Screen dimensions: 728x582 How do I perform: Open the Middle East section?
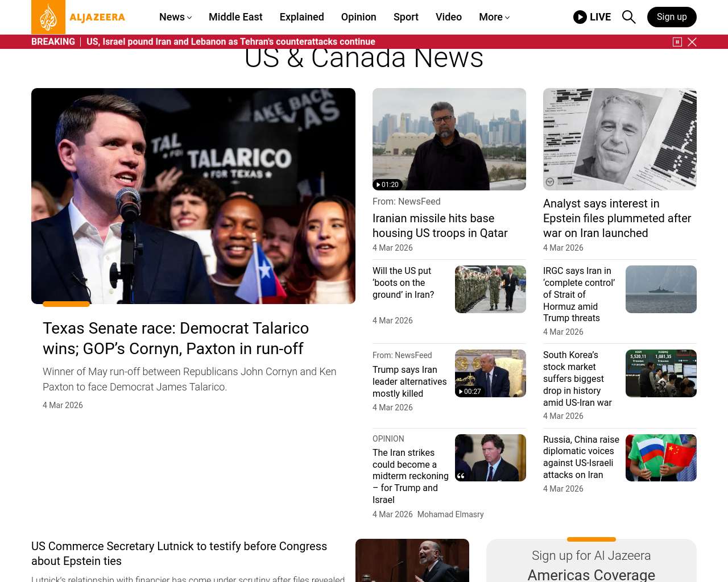pos(235,17)
